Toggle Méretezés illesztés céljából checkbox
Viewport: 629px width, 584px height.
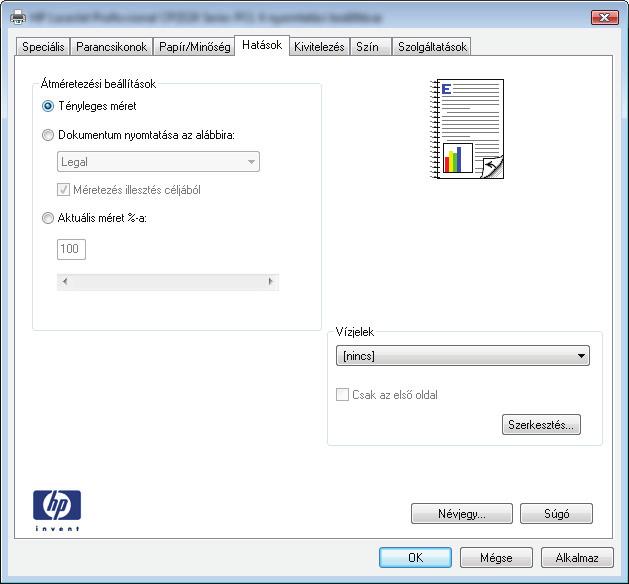63,190
